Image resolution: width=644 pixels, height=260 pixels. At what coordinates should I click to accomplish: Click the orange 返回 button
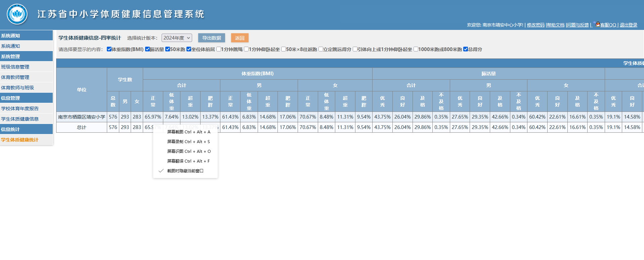coord(240,38)
